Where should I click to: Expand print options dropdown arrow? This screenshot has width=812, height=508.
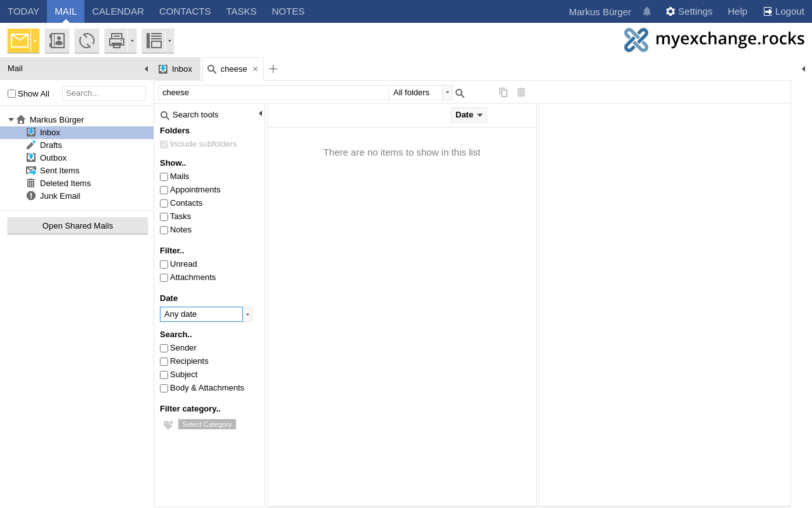point(133,41)
